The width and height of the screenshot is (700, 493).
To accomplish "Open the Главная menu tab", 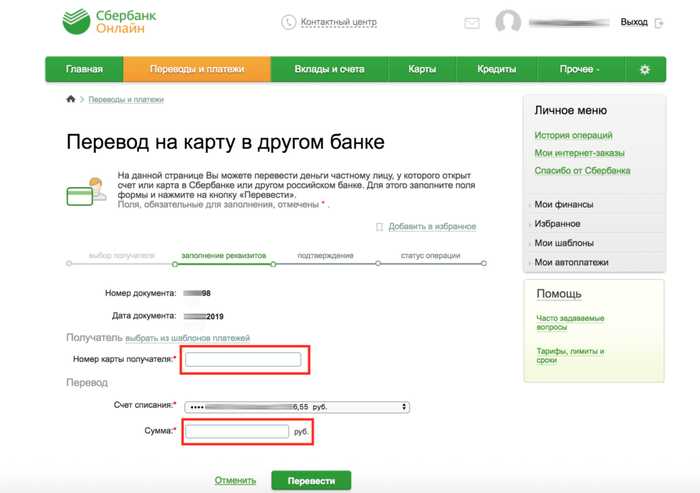I will (x=84, y=69).
